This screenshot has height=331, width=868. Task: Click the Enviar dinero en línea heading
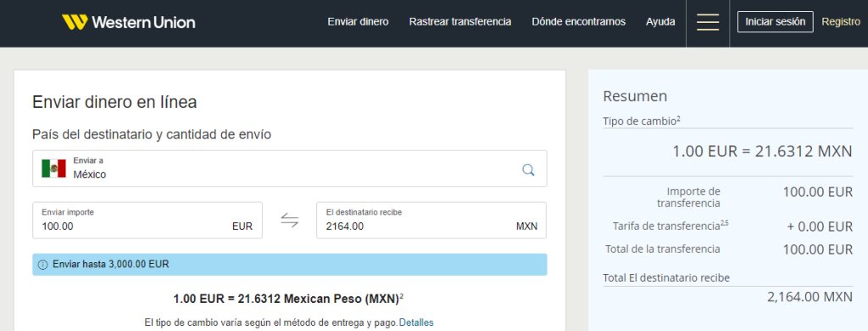[x=114, y=102]
